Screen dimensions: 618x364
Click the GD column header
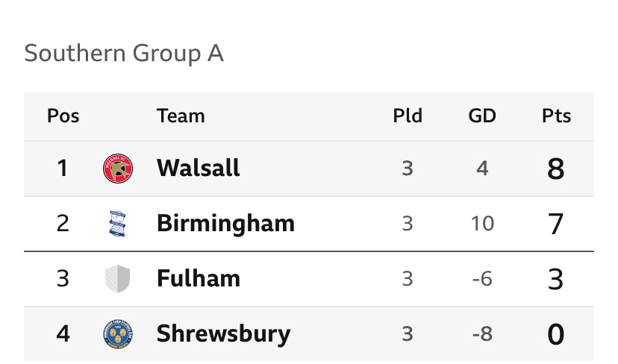pos(482,116)
